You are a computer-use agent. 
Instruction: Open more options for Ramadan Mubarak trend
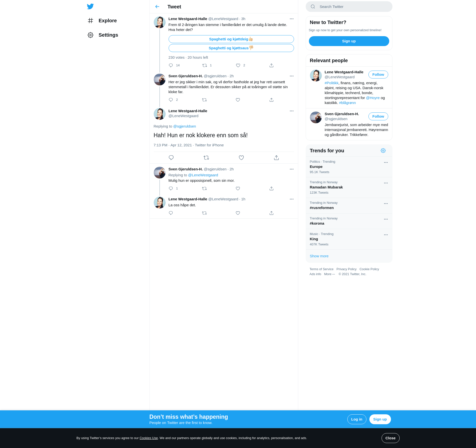[x=386, y=183]
